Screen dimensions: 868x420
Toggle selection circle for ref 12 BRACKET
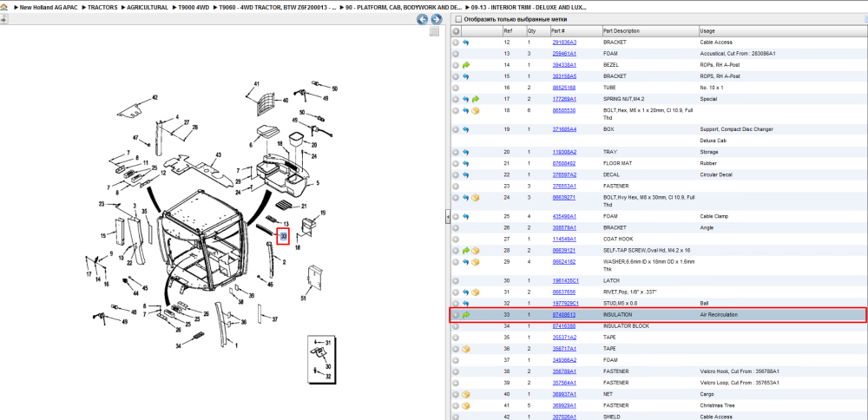point(456,42)
